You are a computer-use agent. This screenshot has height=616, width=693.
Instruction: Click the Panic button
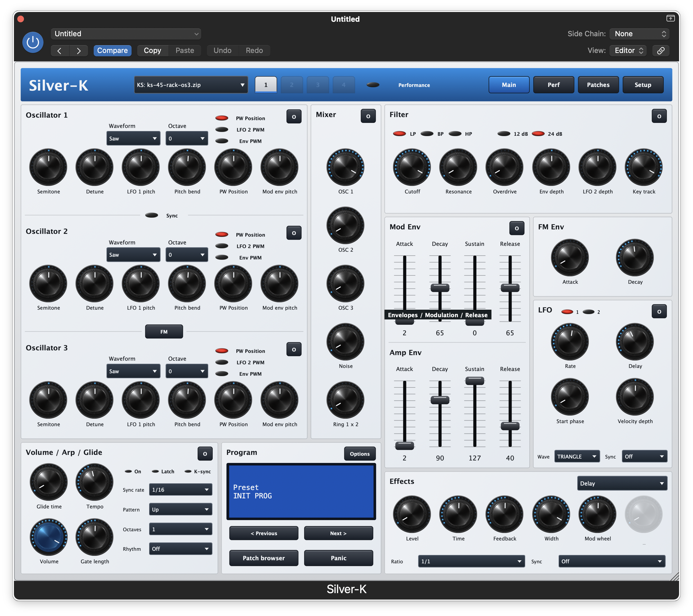click(338, 558)
